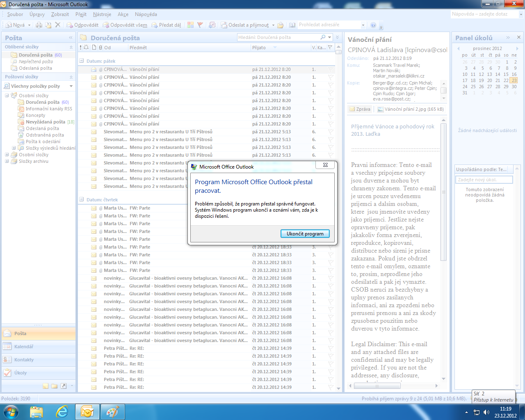Click the Paint icon in the taskbar

click(112, 412)
